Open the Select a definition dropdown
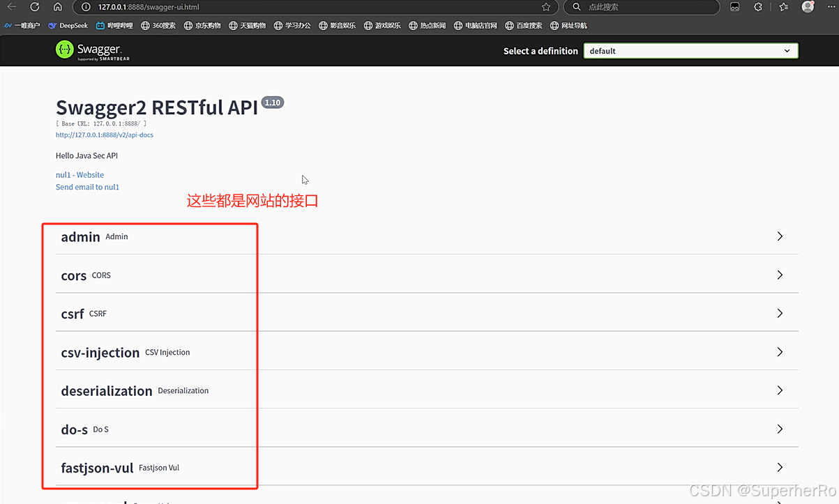 (x=690, y=51)
